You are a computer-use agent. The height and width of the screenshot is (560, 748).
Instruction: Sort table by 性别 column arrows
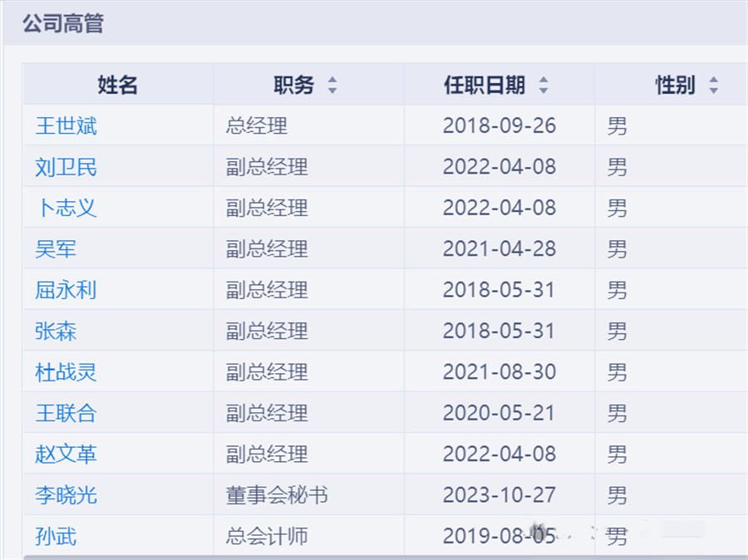tap(714, 85)
